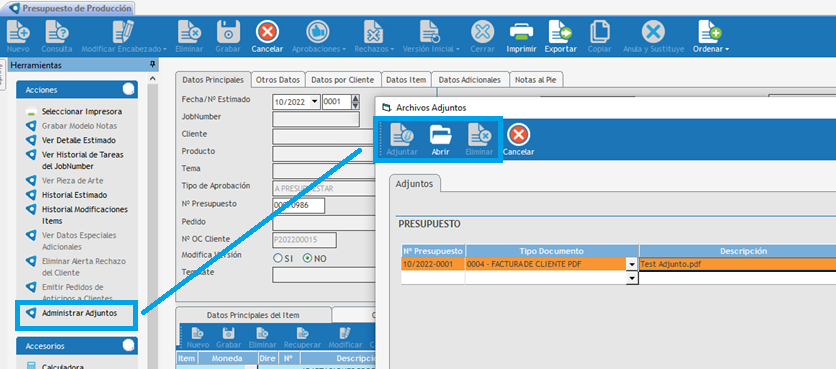Click Cancelar in Archivos Adjuntos dialog

coord(518,135)
